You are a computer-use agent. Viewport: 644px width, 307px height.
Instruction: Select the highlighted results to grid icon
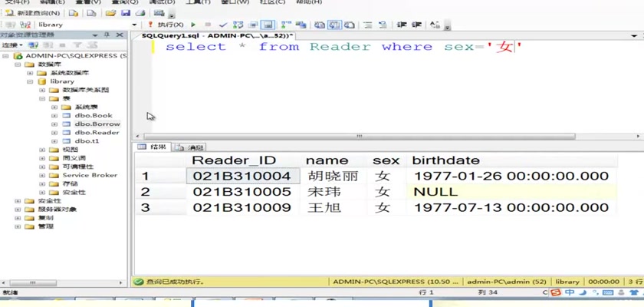(334, 25)
